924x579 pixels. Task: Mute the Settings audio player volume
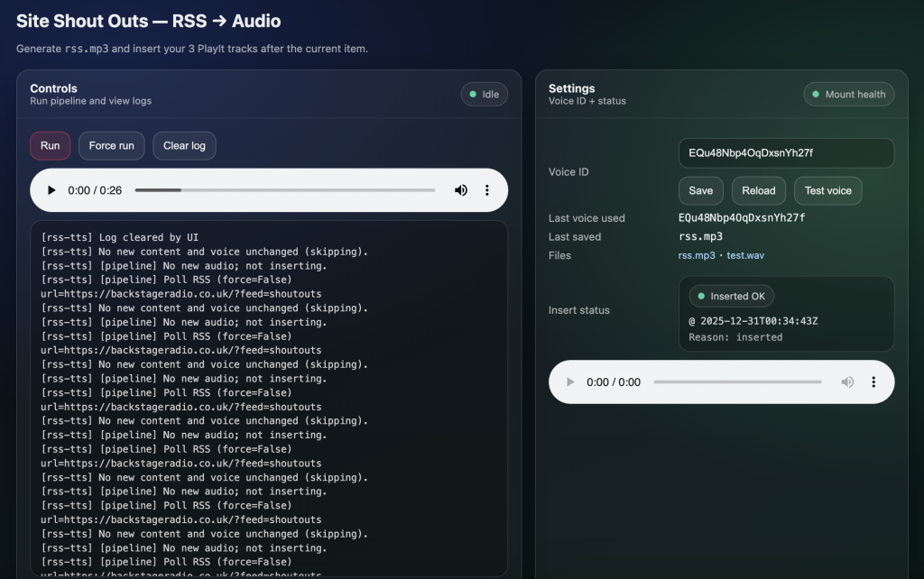(847, 382)
